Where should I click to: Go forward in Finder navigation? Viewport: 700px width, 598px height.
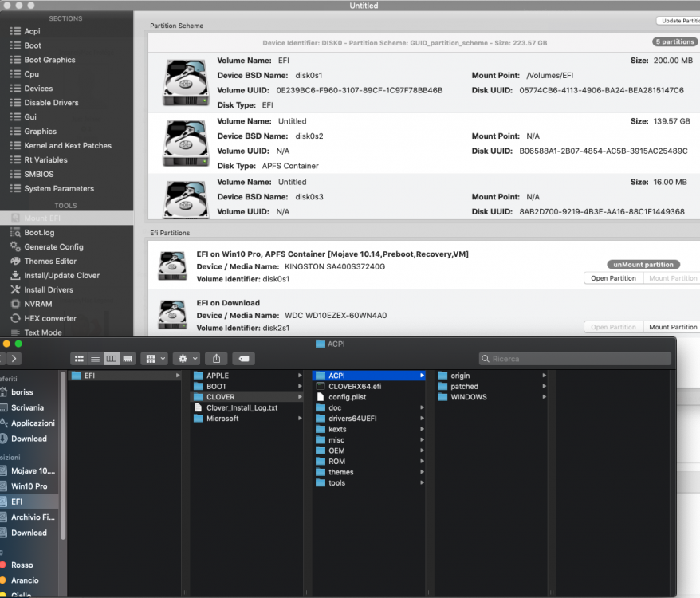[x=14, y=359]
